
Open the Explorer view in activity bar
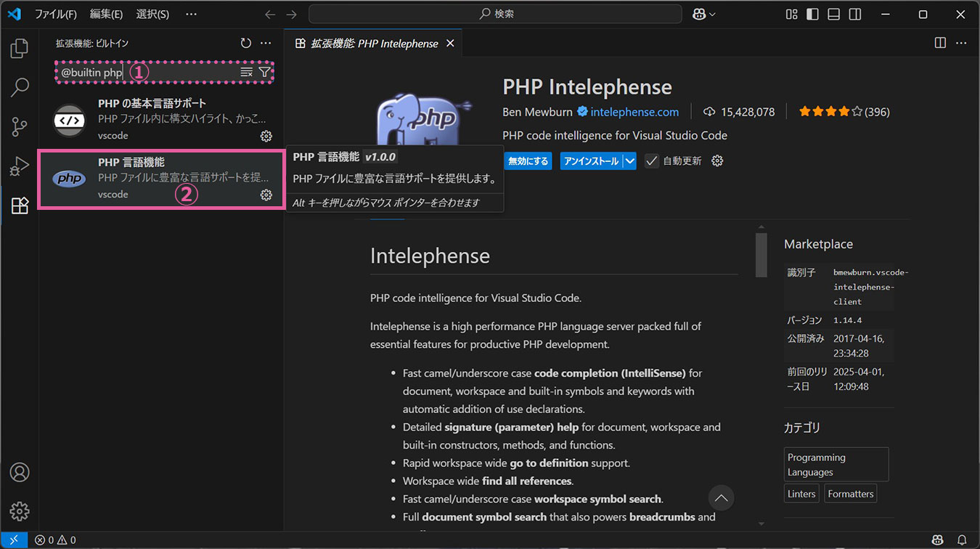pyautogui.click(x=20, y=49)
